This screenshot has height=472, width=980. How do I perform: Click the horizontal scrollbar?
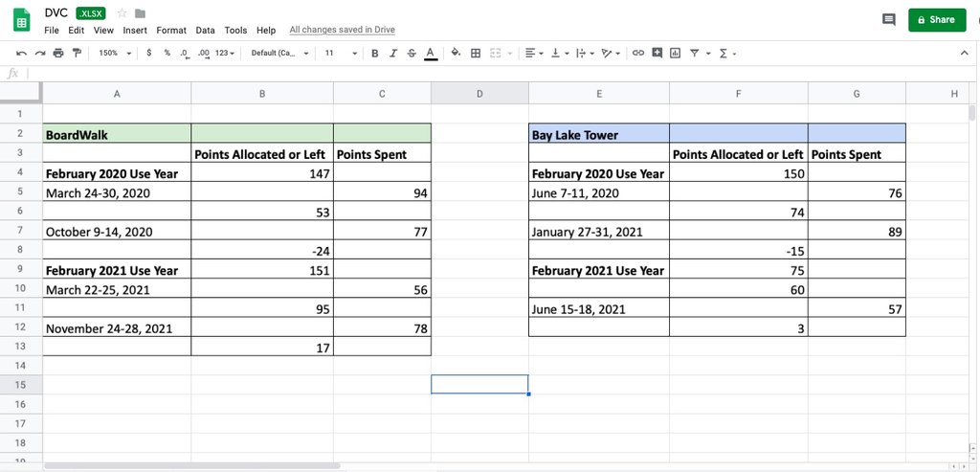(x=192, y=465)
